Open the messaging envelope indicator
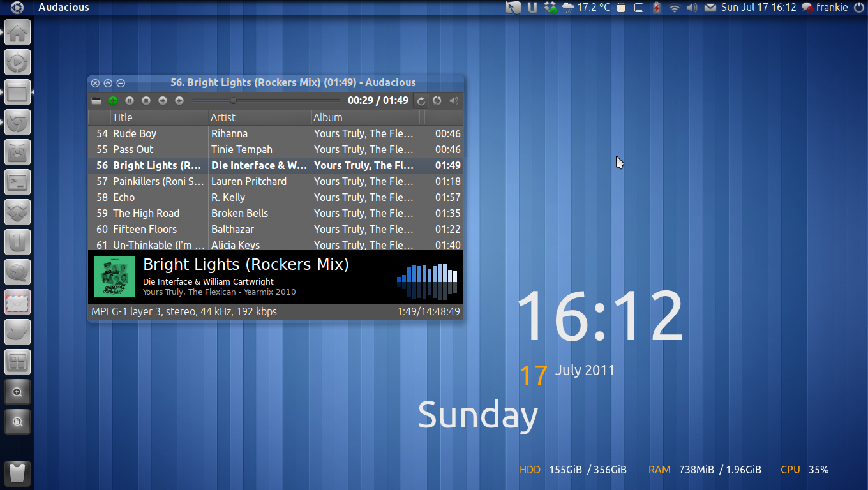 tap(710, 8)
